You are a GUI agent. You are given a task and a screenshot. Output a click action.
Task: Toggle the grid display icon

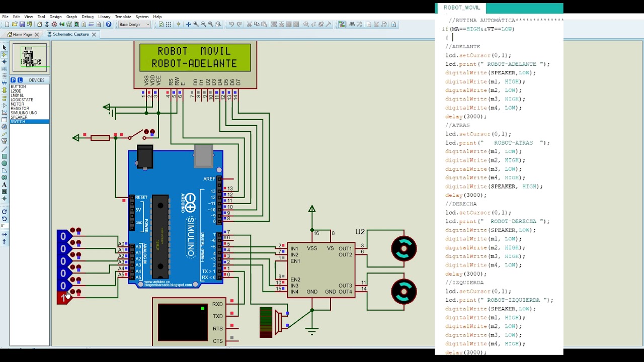(169, 24)
